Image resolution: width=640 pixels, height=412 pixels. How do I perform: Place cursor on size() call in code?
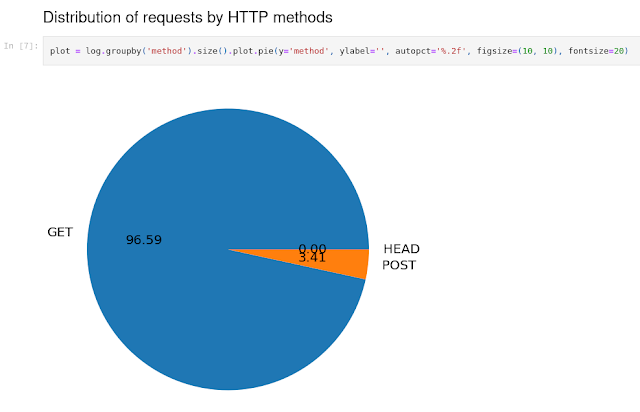click(205, 52)
